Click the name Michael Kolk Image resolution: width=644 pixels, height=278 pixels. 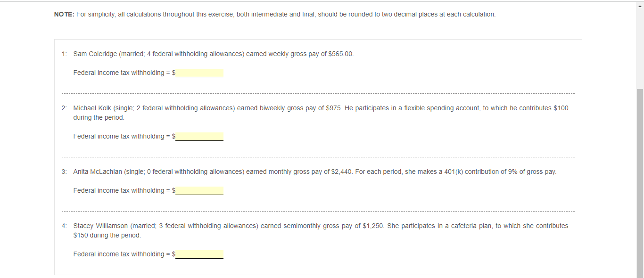click(x=92, y=108)
